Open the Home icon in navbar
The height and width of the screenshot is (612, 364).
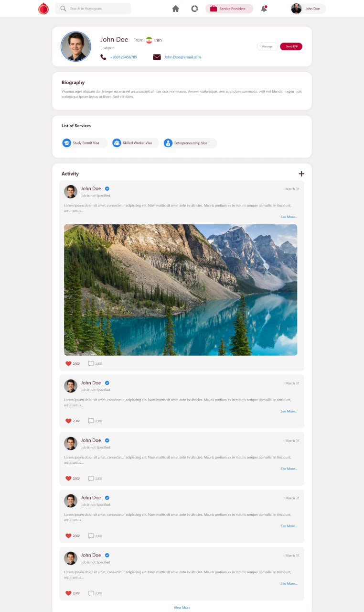click(175, 9)
